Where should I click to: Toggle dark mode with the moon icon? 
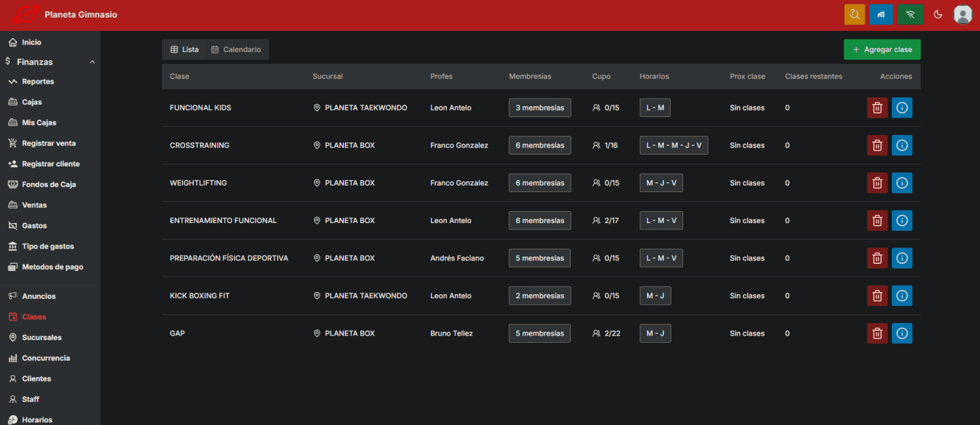tap(938, 14)
